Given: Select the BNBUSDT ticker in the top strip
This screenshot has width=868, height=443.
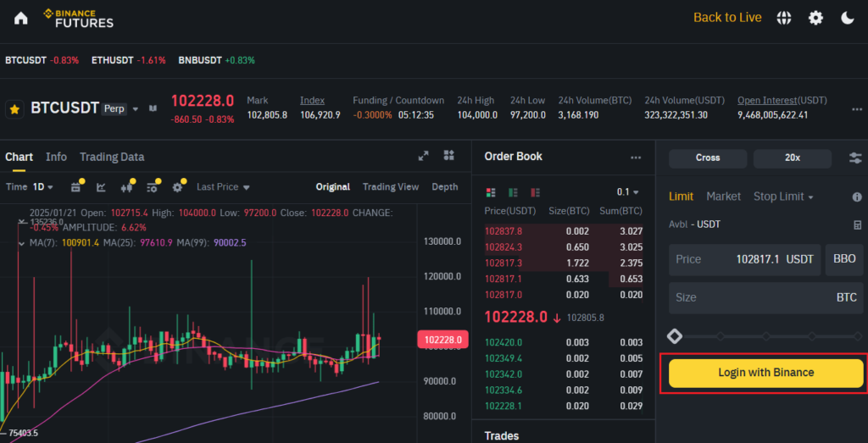Looking at the screenshot, I should 216,60.
